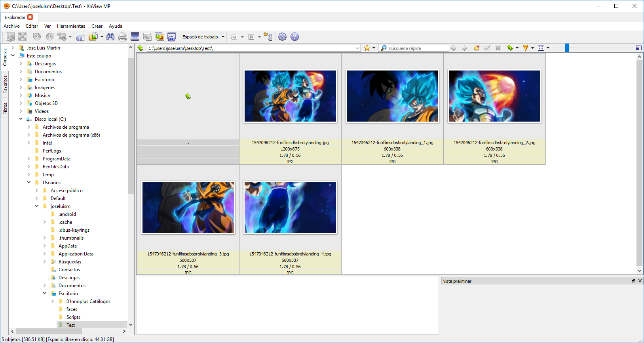644x343 pixels.
Task: Click the sort green arrows icon
Action: coord(510,48)
